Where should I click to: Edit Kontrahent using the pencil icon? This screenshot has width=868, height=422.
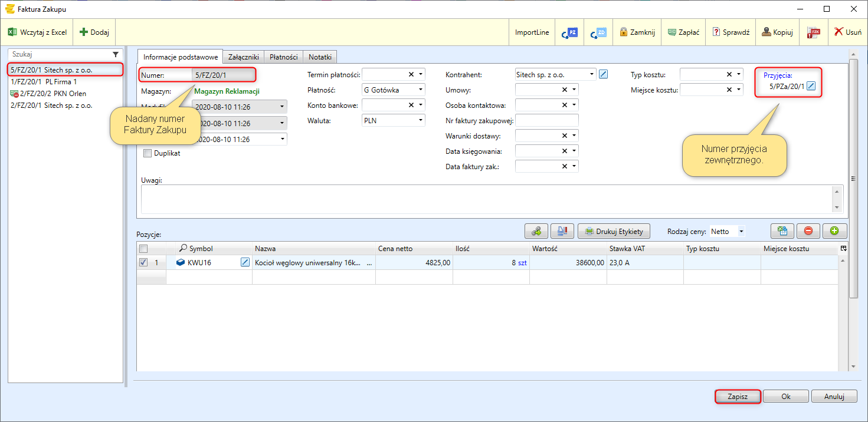pos(602,74)
